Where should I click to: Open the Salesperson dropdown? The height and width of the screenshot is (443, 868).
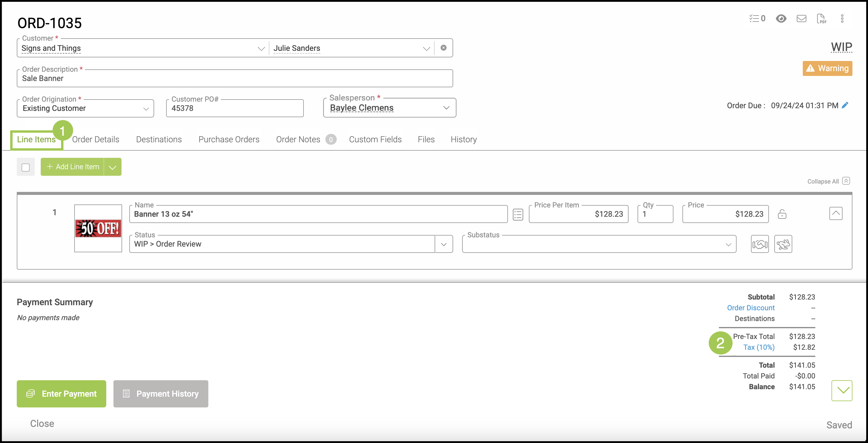[x=446, y=108]
